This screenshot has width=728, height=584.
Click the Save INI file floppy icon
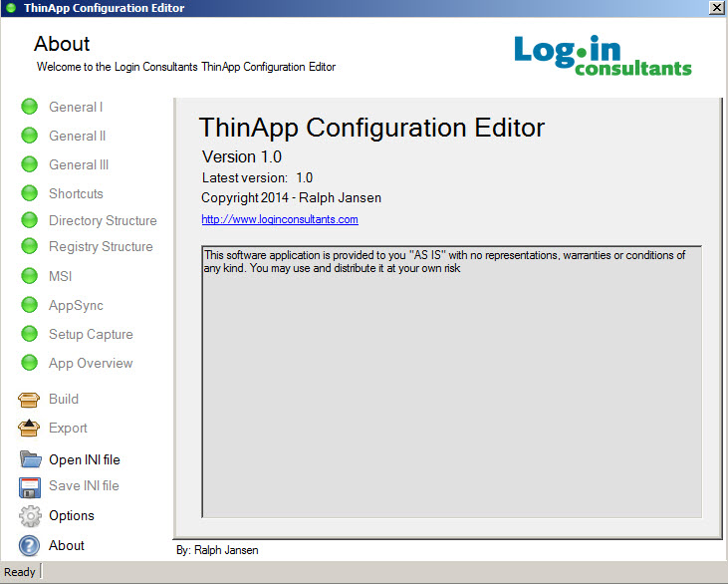point(30,487)
